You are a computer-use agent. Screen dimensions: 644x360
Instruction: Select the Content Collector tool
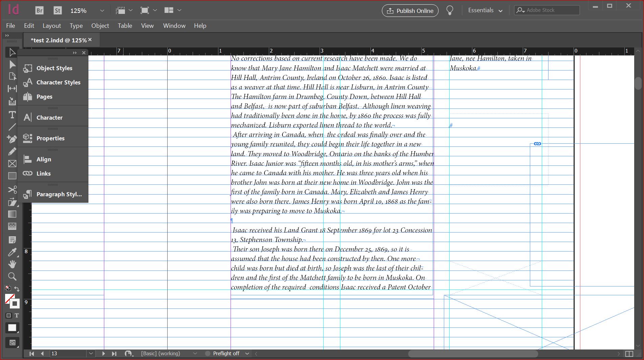(12, 101)
